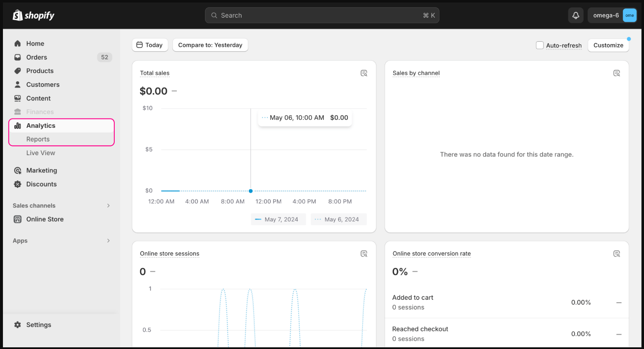Viewport: 644px width, 349px height.
Task: Click the Online Store storefront icon
Action: pyautogui.click(x=17, y=219)
